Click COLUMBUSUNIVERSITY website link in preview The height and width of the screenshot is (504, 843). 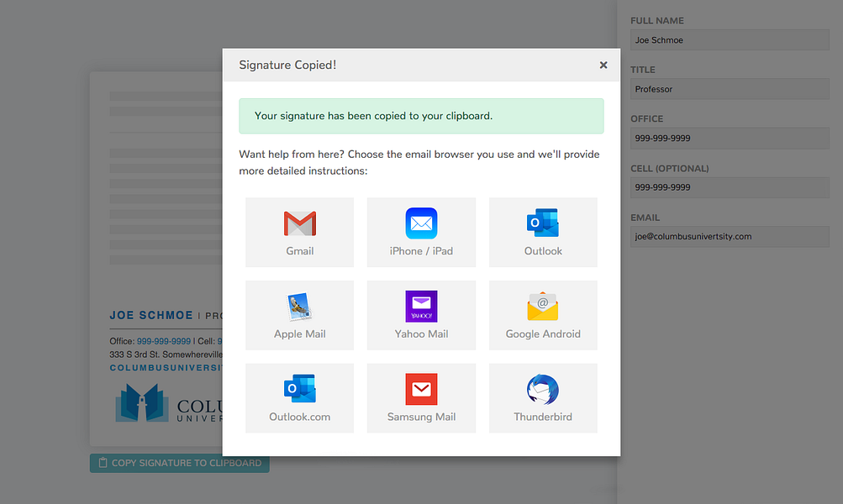[x=166, y=368]
